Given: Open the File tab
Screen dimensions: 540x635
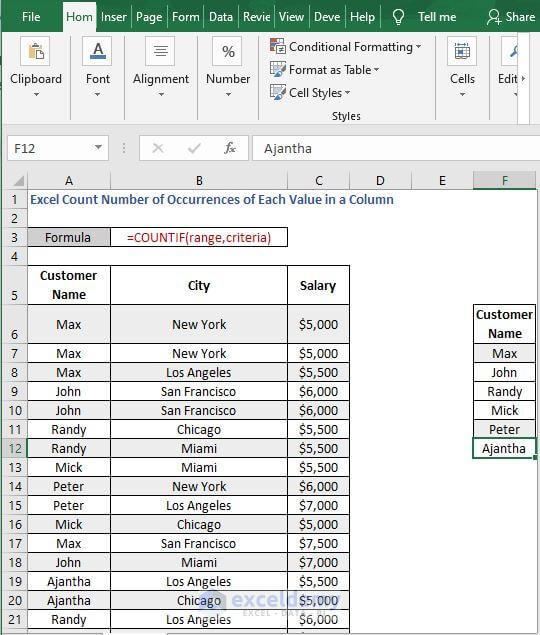Looking at the screenshot, I should coord(31,17).
